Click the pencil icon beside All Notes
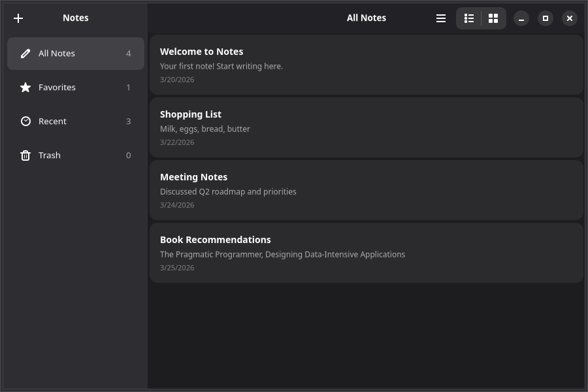 [25, 54]
